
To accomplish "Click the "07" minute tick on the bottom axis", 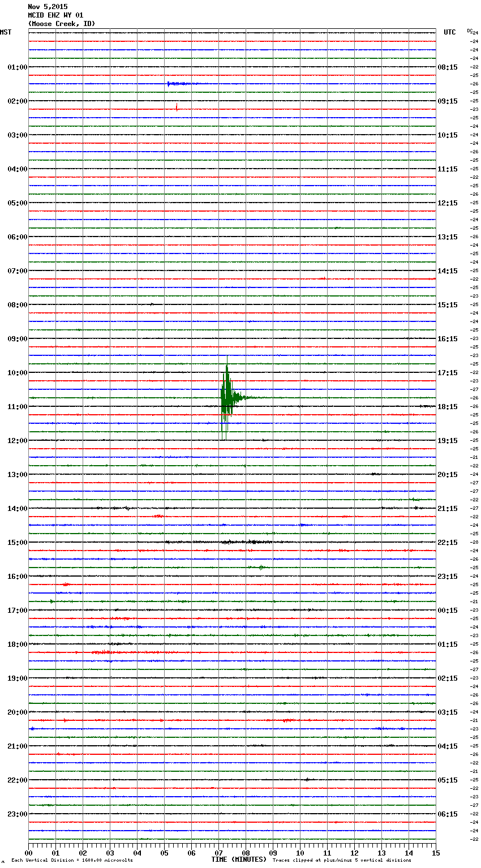I will pyautogui.click(x=218, y=853).
